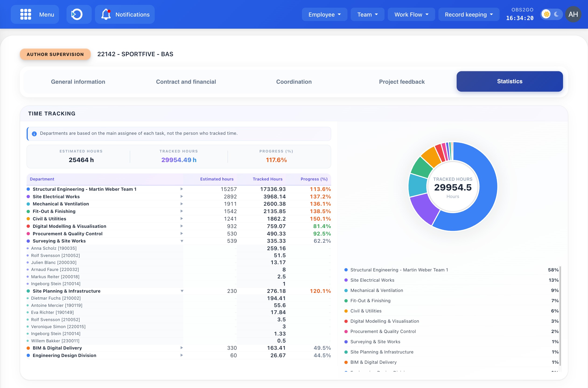The height and width of the screenshot is (388, 588).
Task: Open the Work Flow dropdown
Action: coord(411,14)
